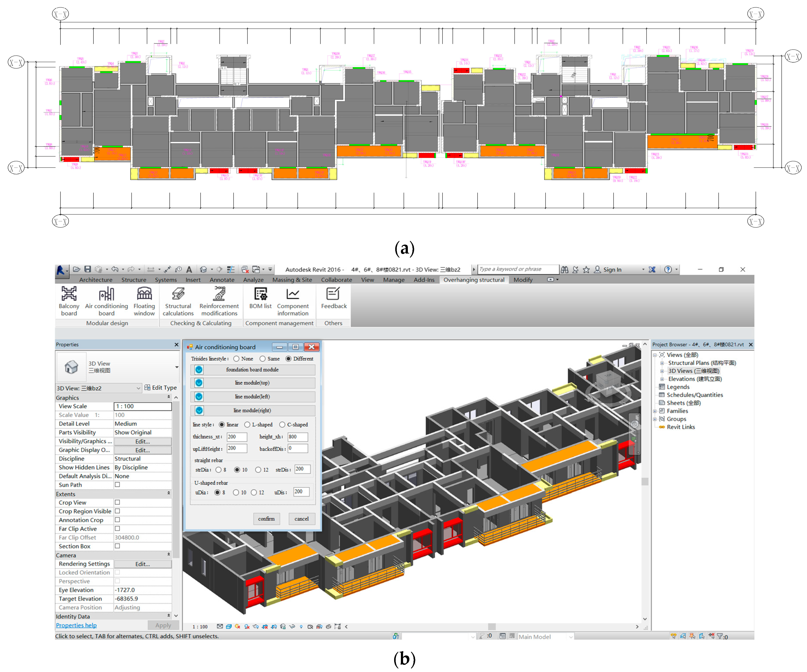
Task: Edit the height_xh input field value
Action: 298,437
